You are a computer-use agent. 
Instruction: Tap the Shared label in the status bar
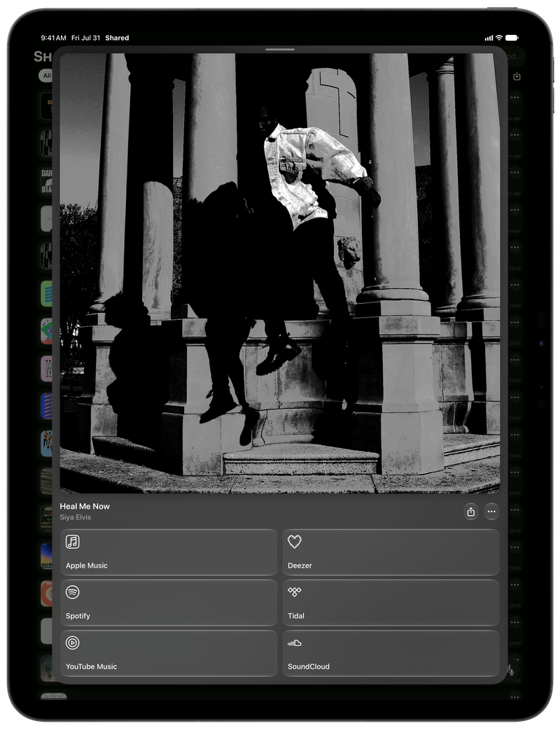click(117, 38)
